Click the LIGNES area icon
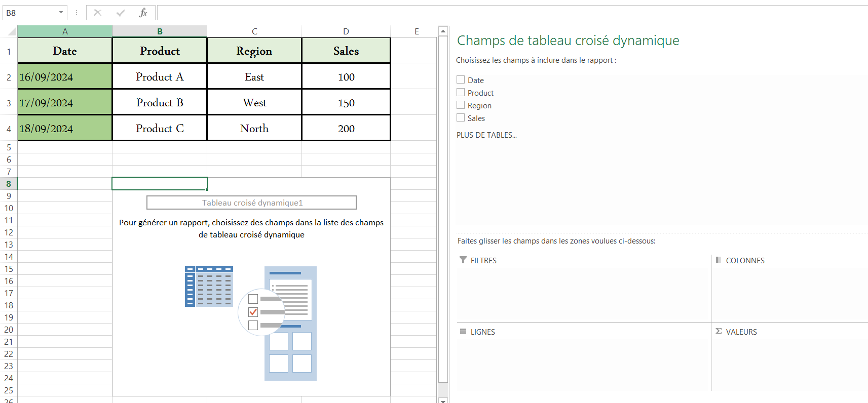 click(x=463, y=331)
